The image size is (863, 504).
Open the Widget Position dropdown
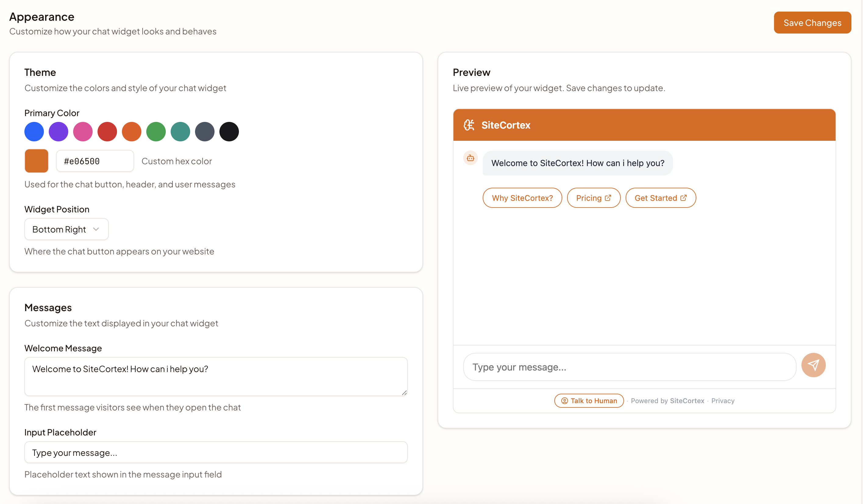(x=66, y=229)
